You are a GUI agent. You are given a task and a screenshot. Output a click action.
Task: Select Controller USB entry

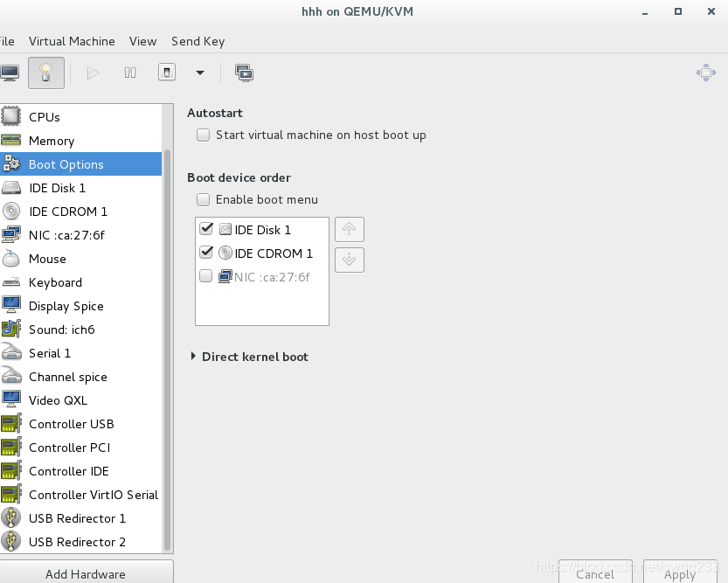[80, 424]
